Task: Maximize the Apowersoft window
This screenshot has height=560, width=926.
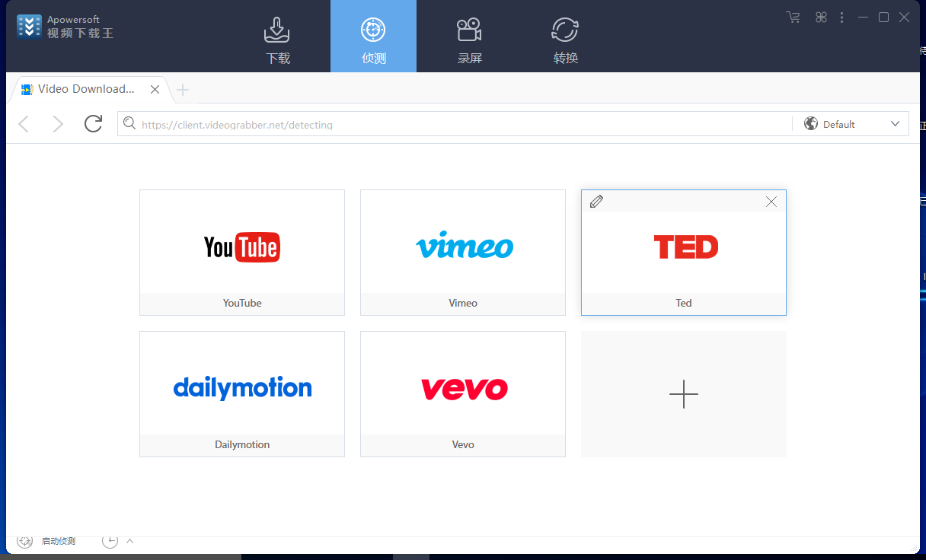Action: [x=883, y=17]
